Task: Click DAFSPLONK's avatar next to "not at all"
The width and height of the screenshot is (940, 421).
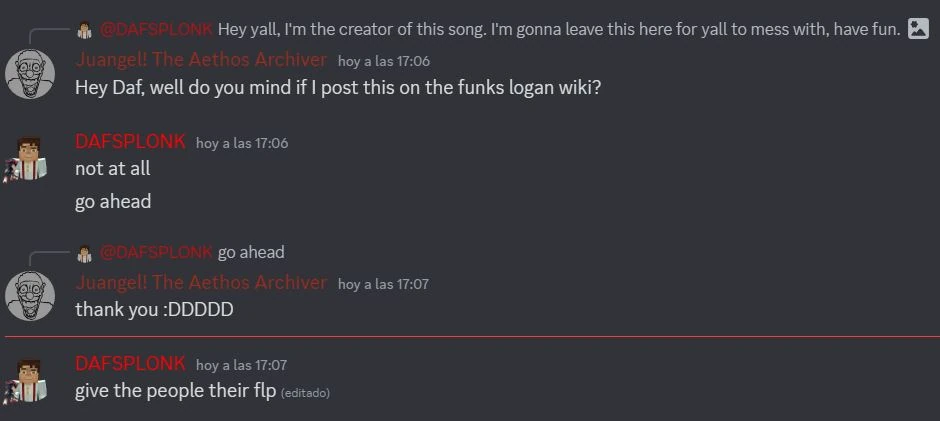Action: point(26,158)
